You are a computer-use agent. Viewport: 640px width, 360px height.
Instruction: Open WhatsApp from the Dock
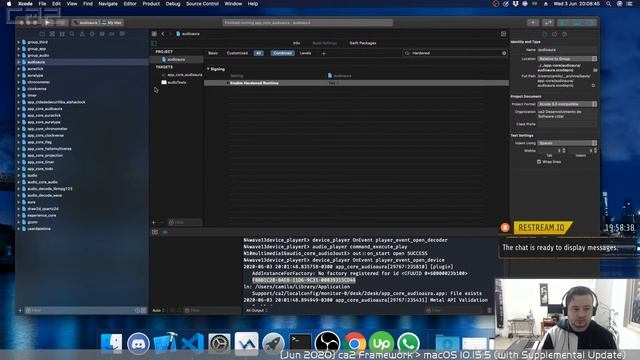coord(408,343)
